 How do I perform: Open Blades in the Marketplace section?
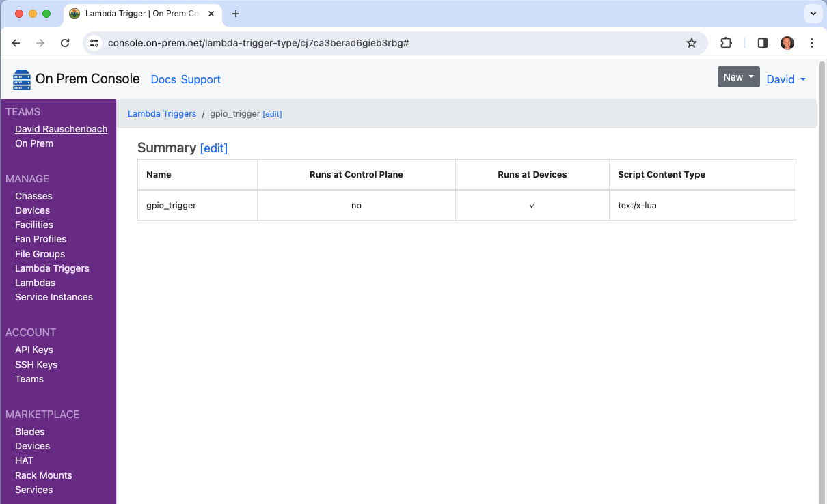pos(30,432)
